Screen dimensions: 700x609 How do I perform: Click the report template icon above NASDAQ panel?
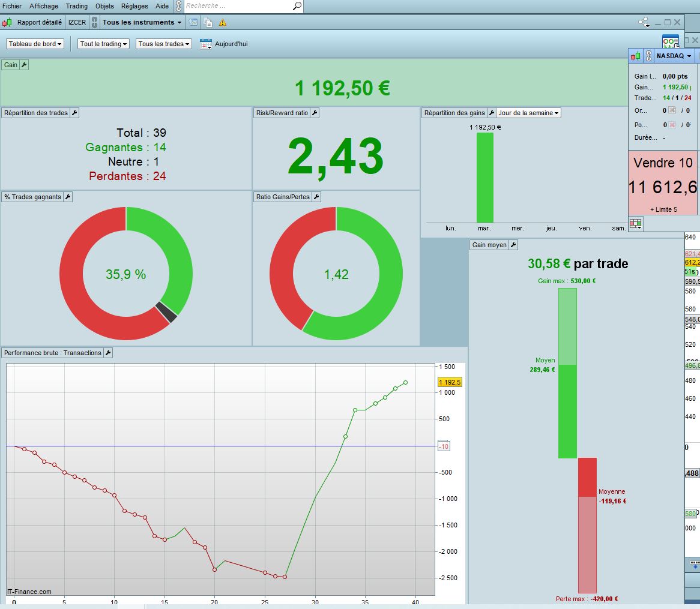pyautogui.click(x=671, y=41)
